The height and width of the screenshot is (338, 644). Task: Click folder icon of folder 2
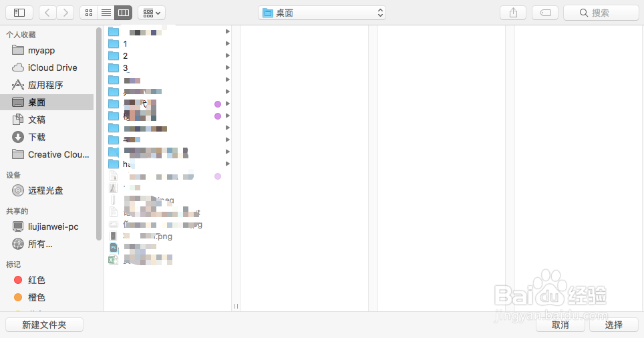pos(114,55)
